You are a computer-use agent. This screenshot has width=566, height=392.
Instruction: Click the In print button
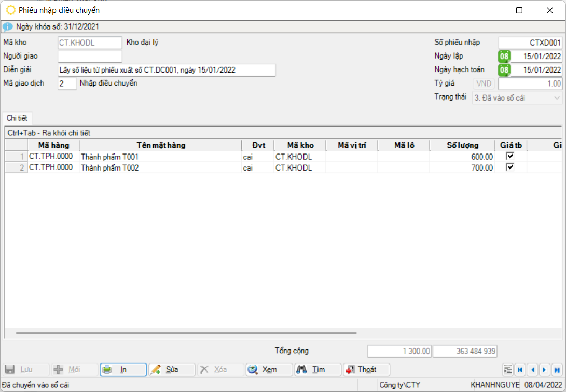(123, 370)
